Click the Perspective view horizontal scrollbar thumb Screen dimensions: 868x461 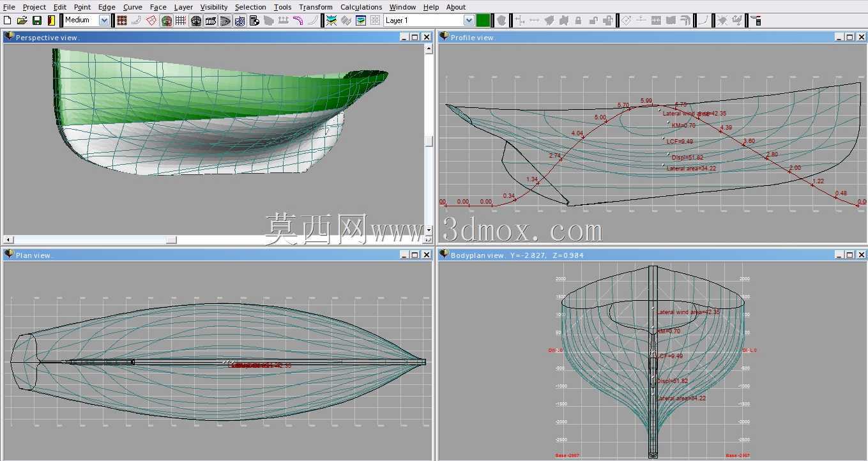pyautogui.click(x=171, y=240)
